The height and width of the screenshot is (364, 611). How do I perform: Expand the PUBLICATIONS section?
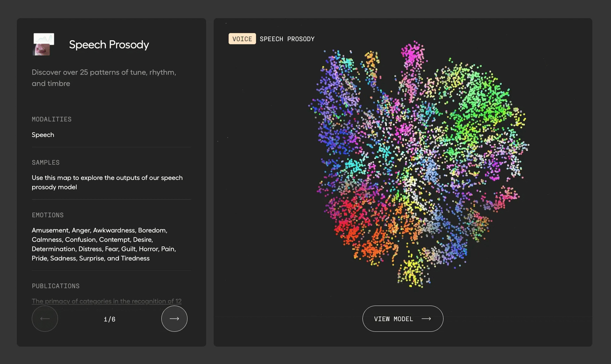(x=56, y=286)
